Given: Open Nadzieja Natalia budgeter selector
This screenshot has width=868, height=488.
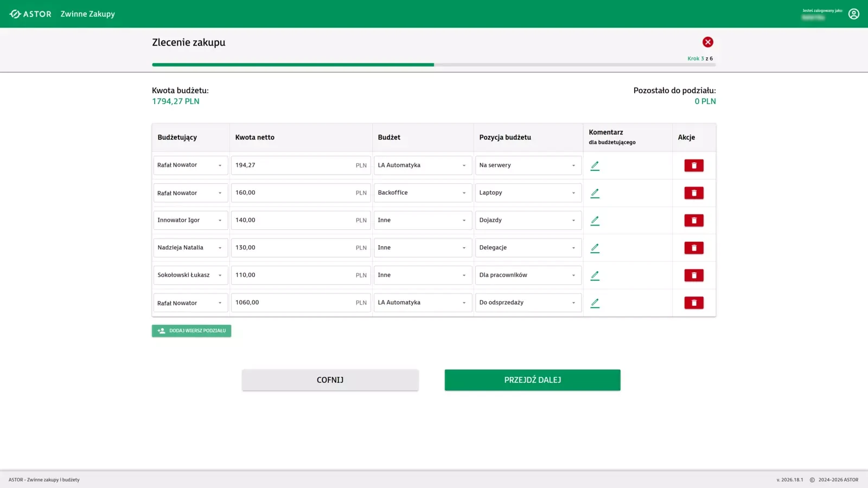Looking at the screenshot, I should coord(190,248).
